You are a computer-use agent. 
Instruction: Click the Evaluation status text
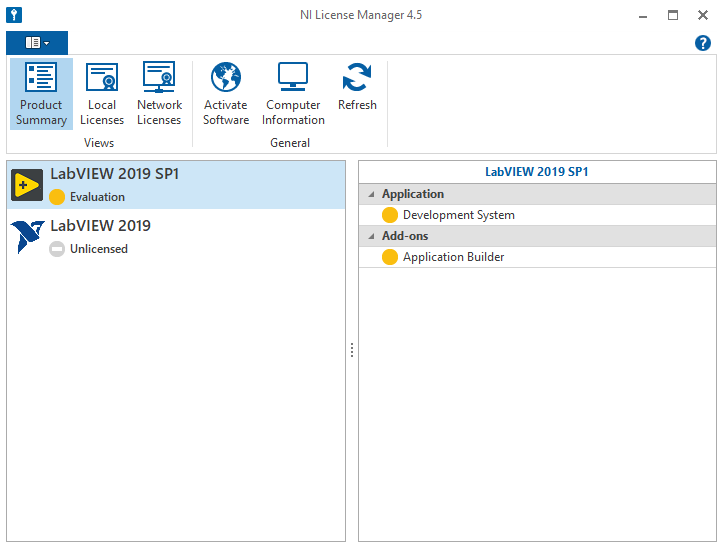click(x=97, y=197)
